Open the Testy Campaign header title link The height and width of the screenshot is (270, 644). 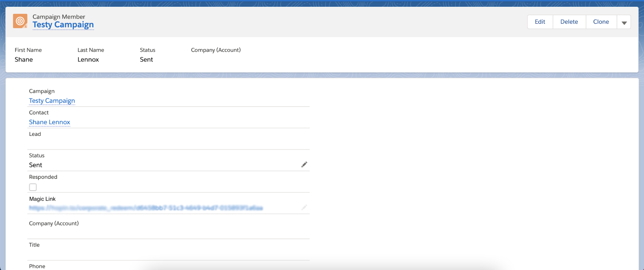[x=63, y=25]
